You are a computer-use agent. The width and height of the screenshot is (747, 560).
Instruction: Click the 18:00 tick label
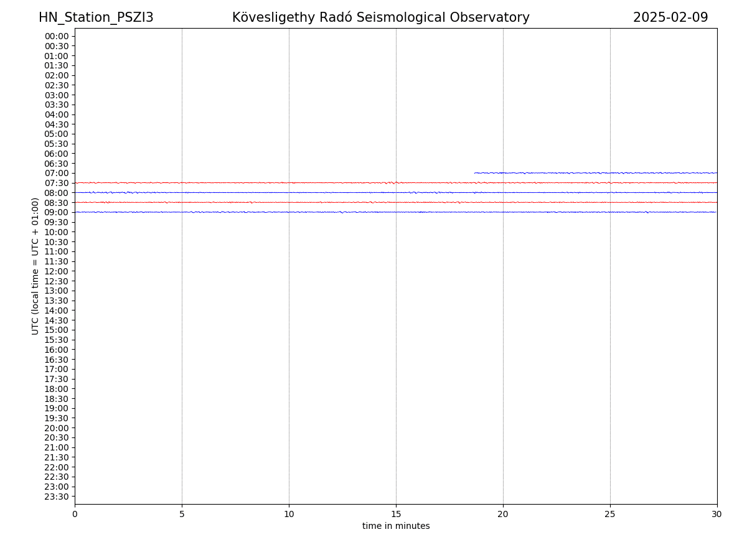(x=57, y=389)
